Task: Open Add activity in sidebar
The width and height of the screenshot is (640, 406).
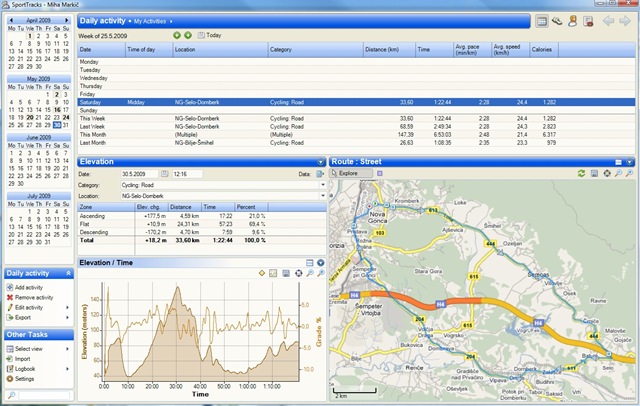Action: (x=32, y=287)
